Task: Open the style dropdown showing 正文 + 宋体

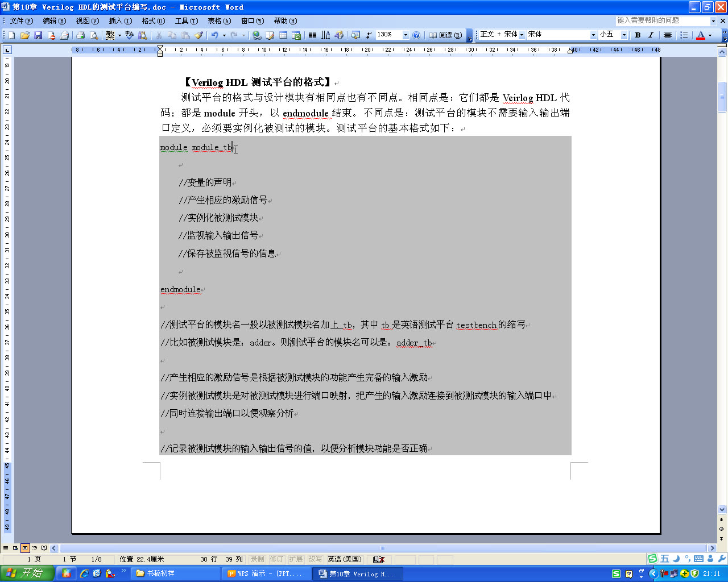Action: click(x=522, y=35)
